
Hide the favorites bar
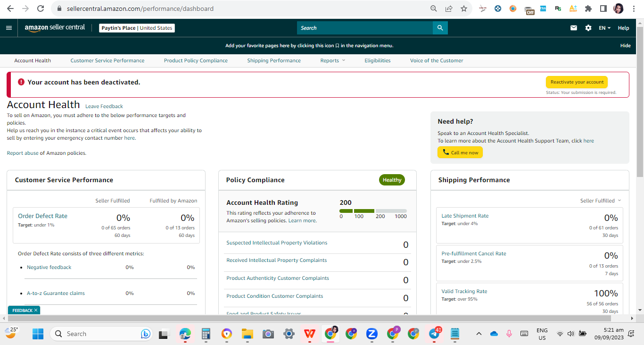[x=625, y=46]
